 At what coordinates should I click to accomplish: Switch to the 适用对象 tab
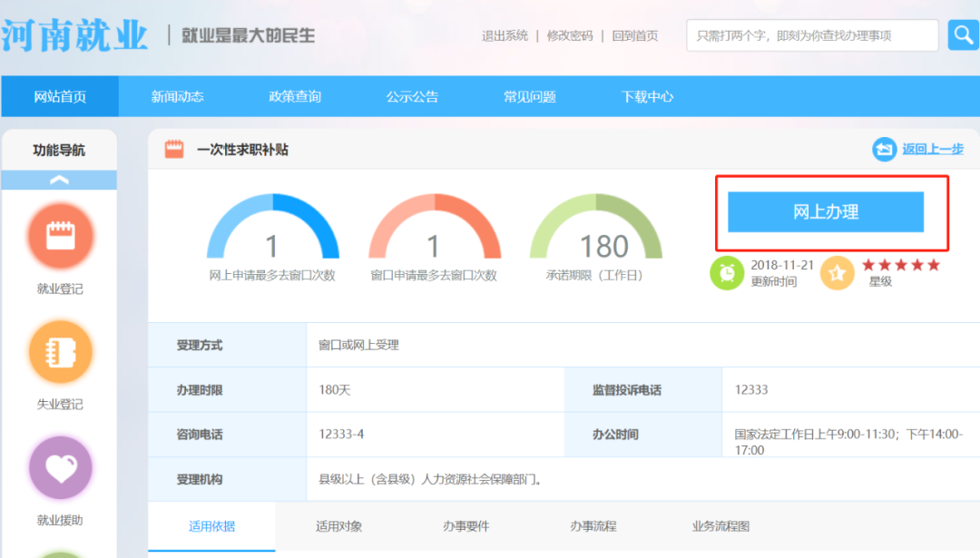click(x=338, y=526)
